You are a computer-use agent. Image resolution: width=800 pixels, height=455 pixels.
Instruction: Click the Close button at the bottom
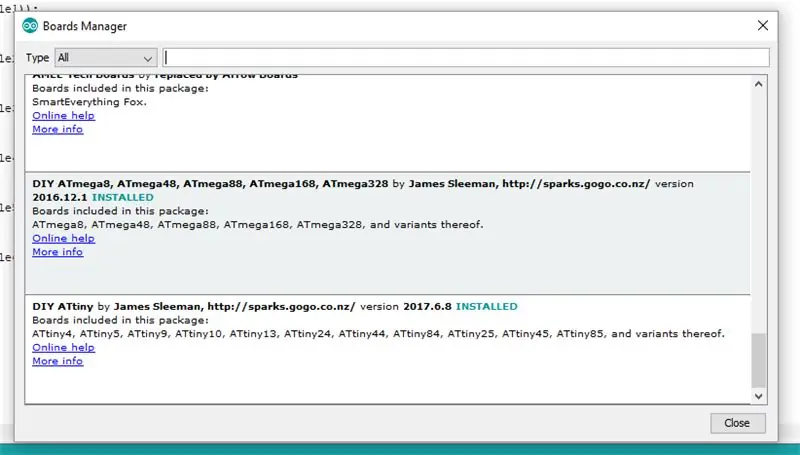738,423
